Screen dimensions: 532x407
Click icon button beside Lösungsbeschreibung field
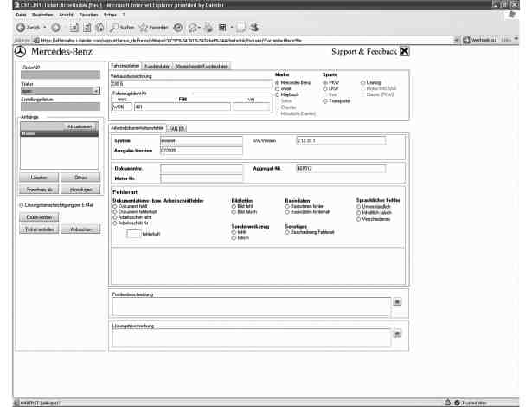tap(397, 333)
